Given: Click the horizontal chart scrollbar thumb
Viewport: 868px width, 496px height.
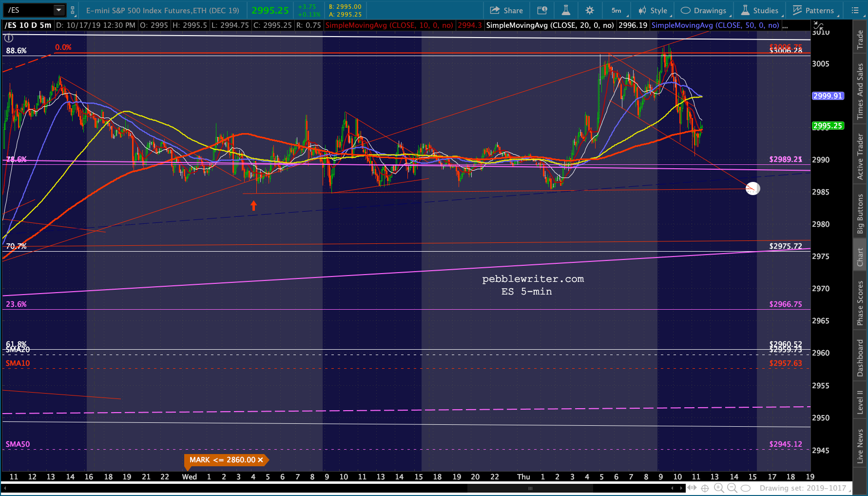Looking at the screenshot, I should click(x=530, y=488).
